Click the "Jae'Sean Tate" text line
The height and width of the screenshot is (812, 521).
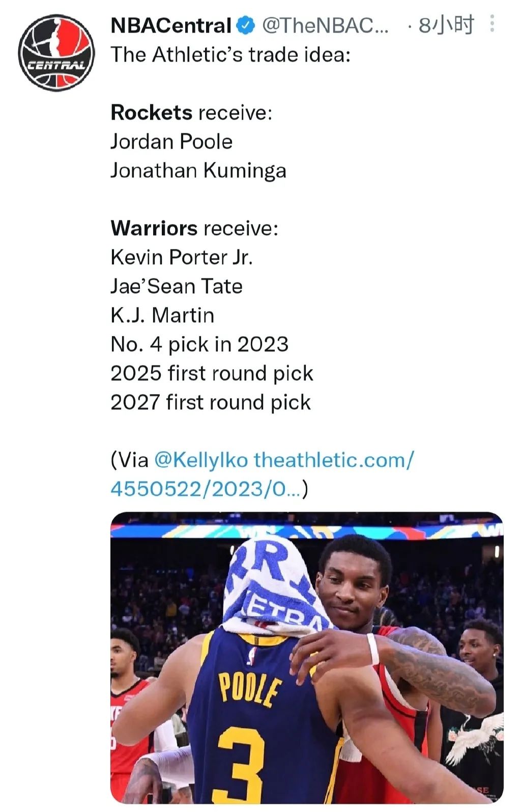[x=177, y=286]
